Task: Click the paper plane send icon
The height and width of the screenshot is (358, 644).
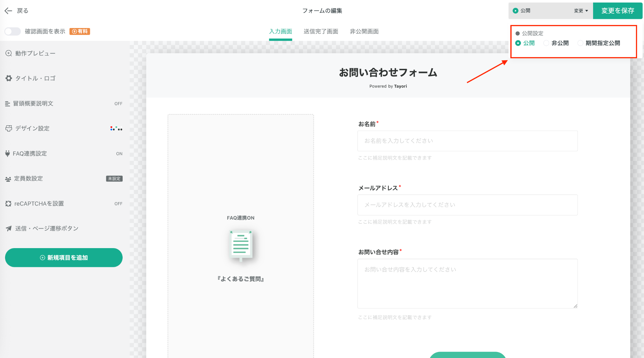Action: point(8,229)
